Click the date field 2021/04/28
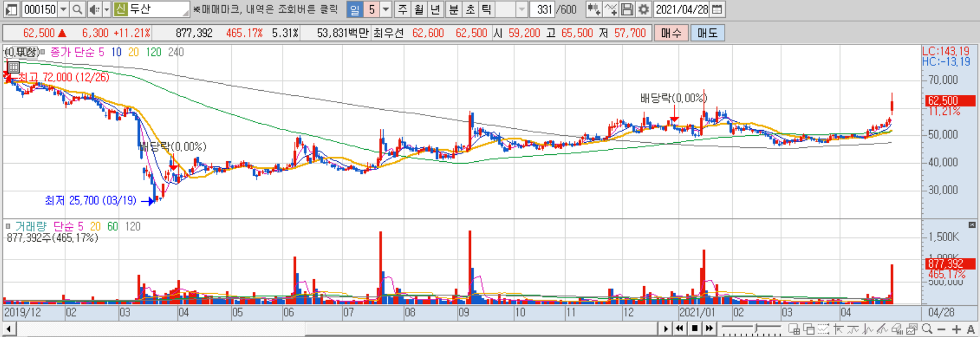This screenshot has height=337, width=980. pos(682,9)
